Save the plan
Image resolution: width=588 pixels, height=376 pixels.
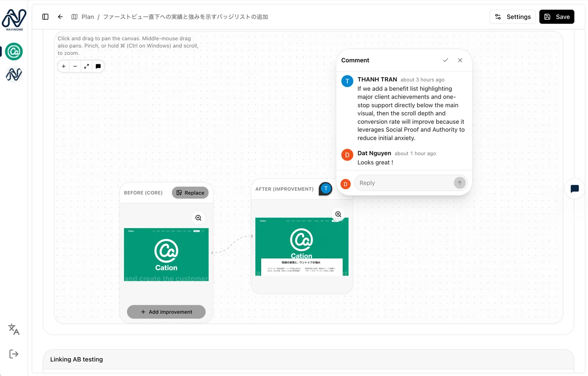(556, 17)
